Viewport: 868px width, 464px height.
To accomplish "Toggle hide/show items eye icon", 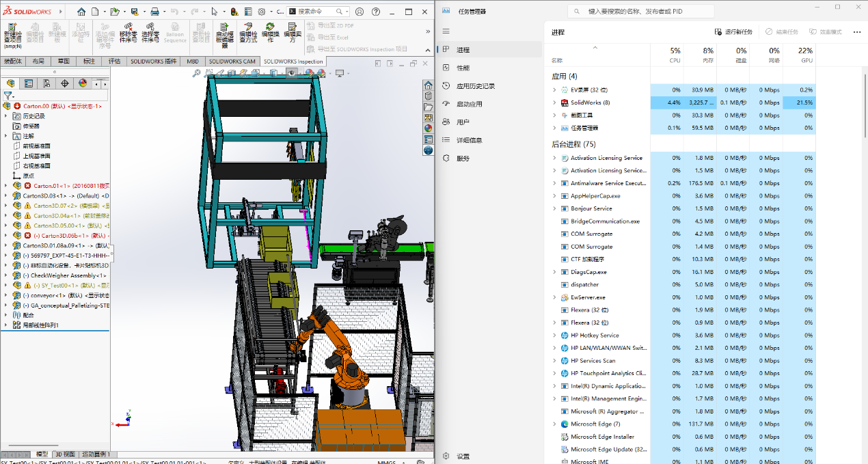I will (x=292, y=73).
